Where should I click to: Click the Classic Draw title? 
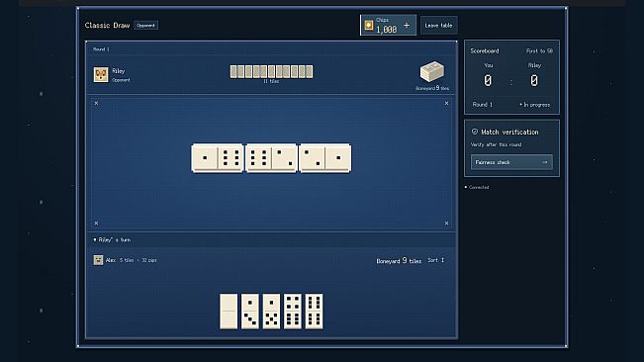point(107,26)
